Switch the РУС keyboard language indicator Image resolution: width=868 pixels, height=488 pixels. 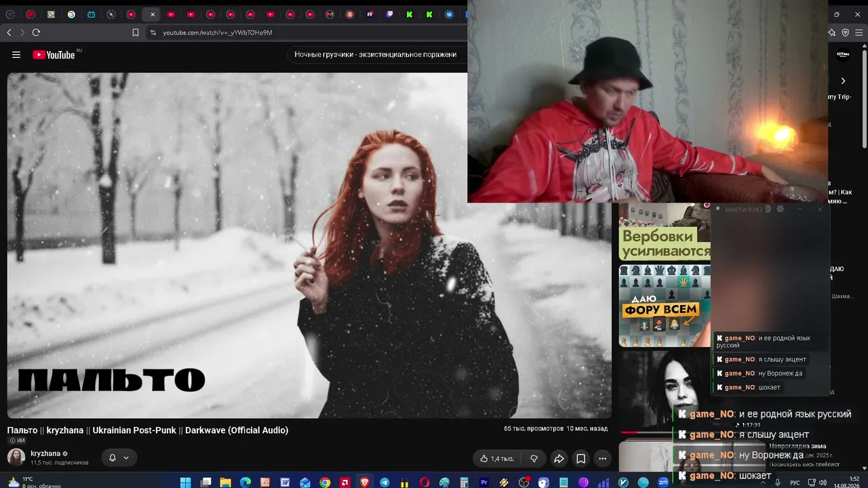[795, 483]
